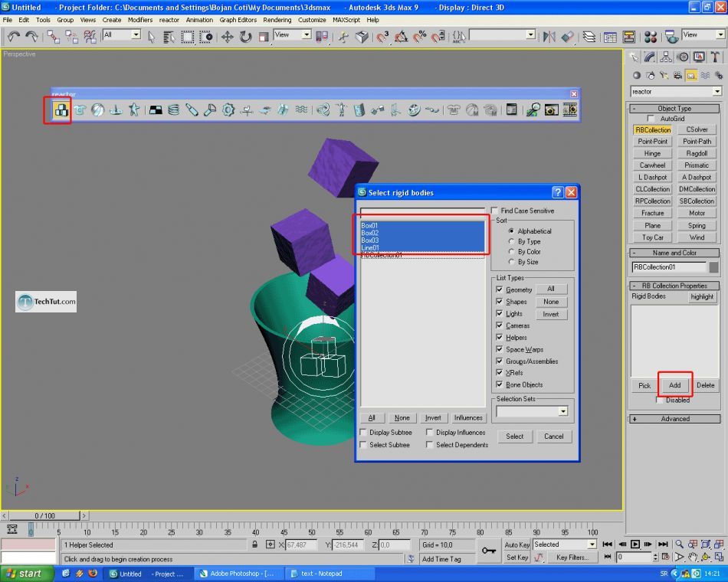Launch reactor Preview Animation

click(x=551, y=110)
